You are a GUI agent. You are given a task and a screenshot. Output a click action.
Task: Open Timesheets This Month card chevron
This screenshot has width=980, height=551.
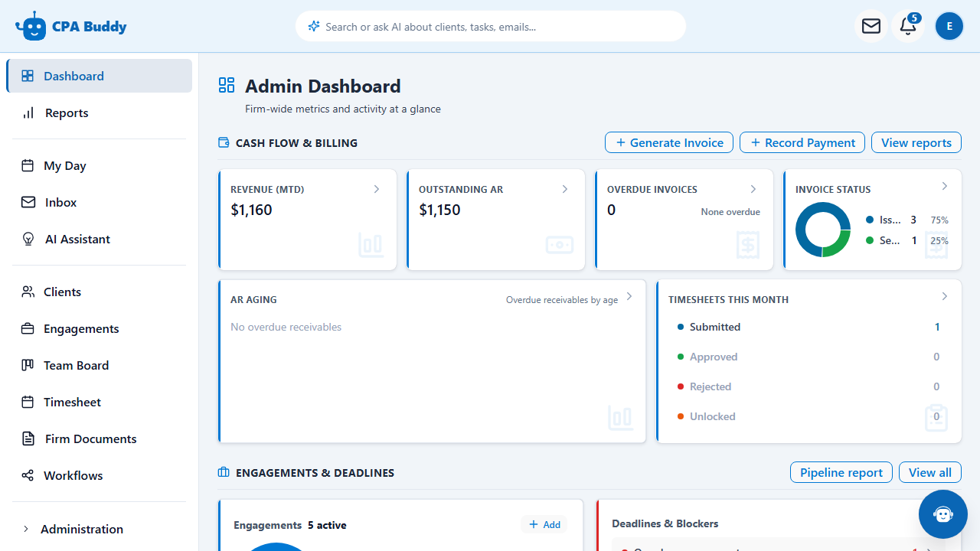point(945,296)
